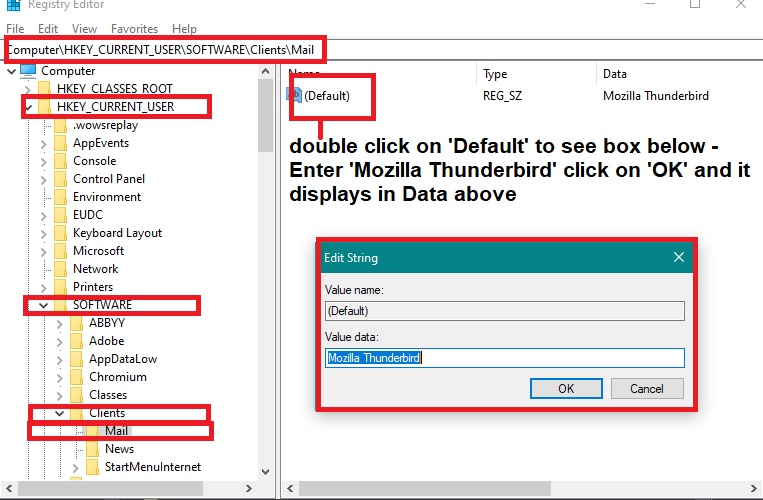Click the AppEvents folder icon
The width and height of the screenshot is (763, 500).
point(60,143)
